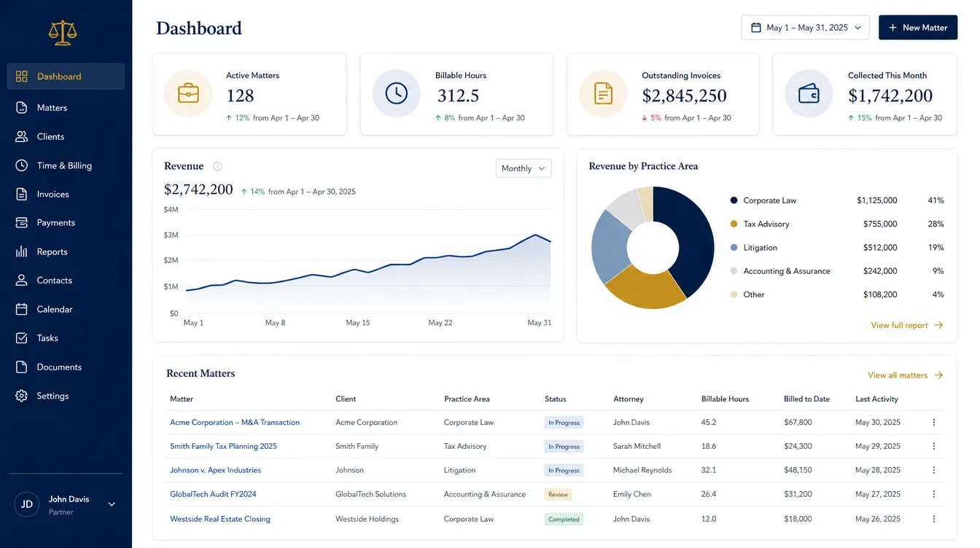Click the New Matter button
The width and height of the screenshot is (980, 548).
(x=918, y=28)
